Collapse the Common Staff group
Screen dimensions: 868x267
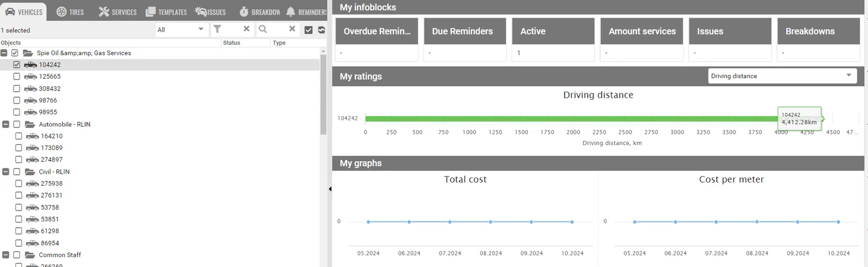(x=6, y=255)
